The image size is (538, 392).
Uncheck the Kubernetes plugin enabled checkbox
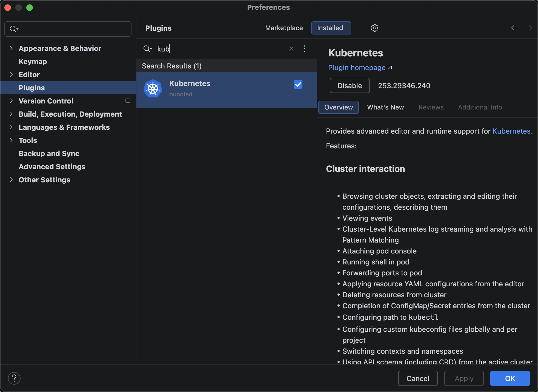[x=298, y=84]
